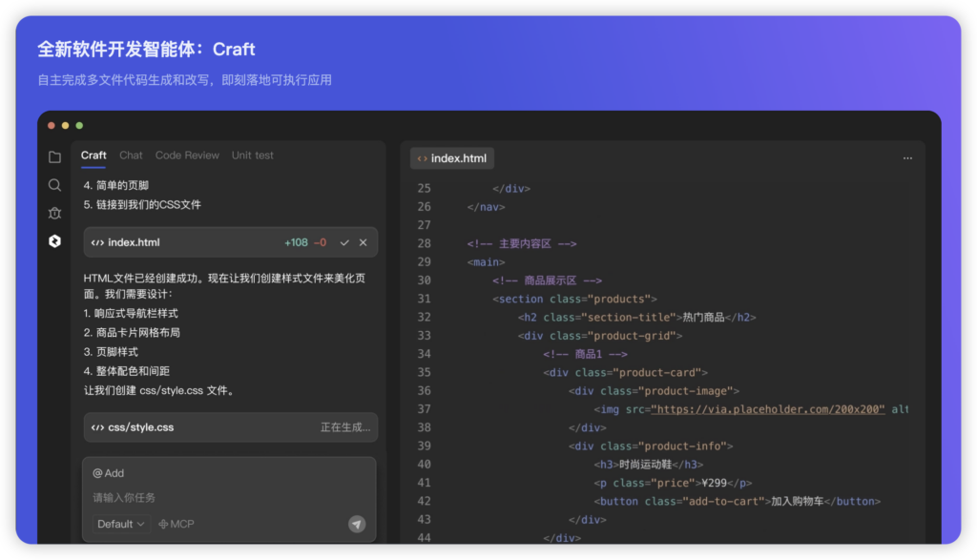Image resolution: width=977 pixels, height=560 pixels.
Task: Click the 商品展示区 comment line
Action: (547, 280)
